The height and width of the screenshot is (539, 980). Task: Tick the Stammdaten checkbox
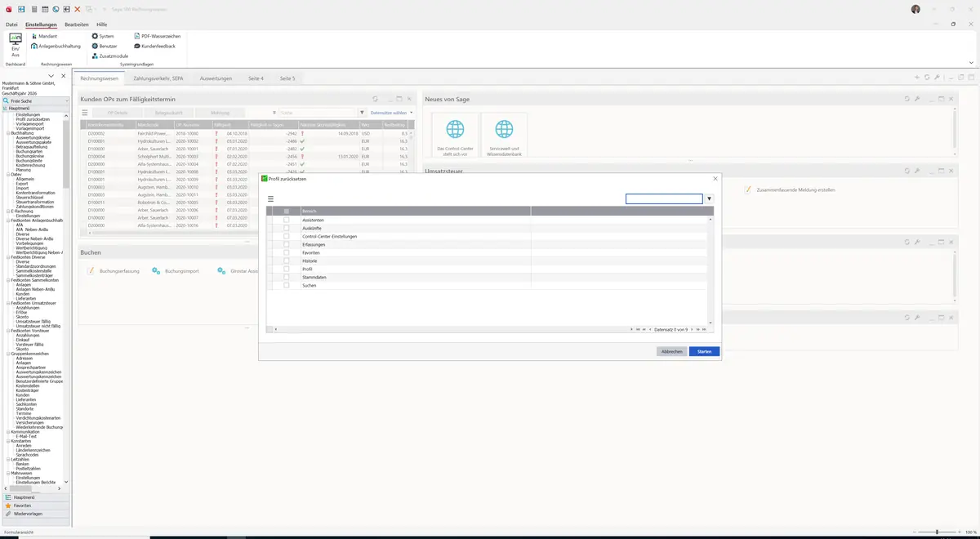coord(287,277)
